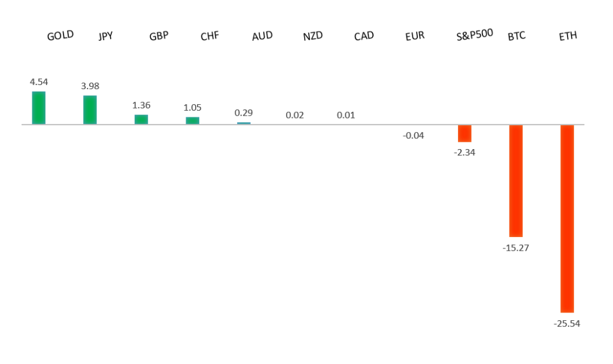The height and width of the screenshot is (364, 613).
Task: Click the red BTC bar
Action: point(515,181)
